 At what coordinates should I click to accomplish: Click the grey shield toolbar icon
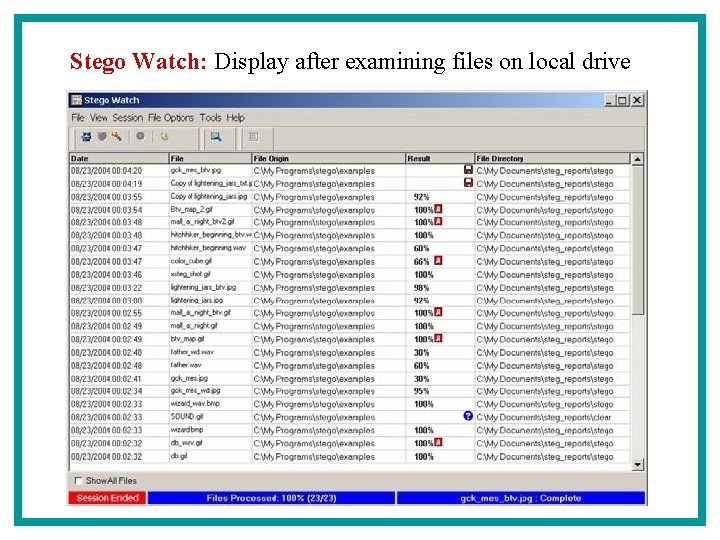click(101, 136)
